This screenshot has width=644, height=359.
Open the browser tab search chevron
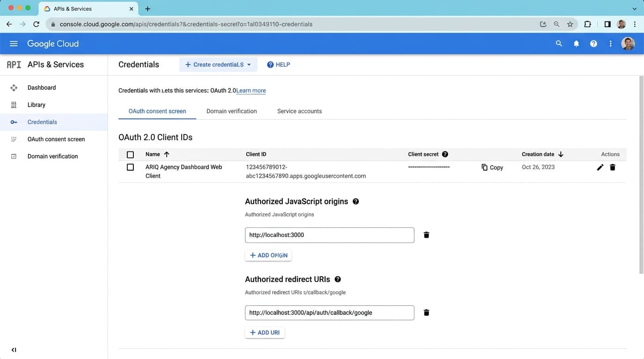[634, 8]
